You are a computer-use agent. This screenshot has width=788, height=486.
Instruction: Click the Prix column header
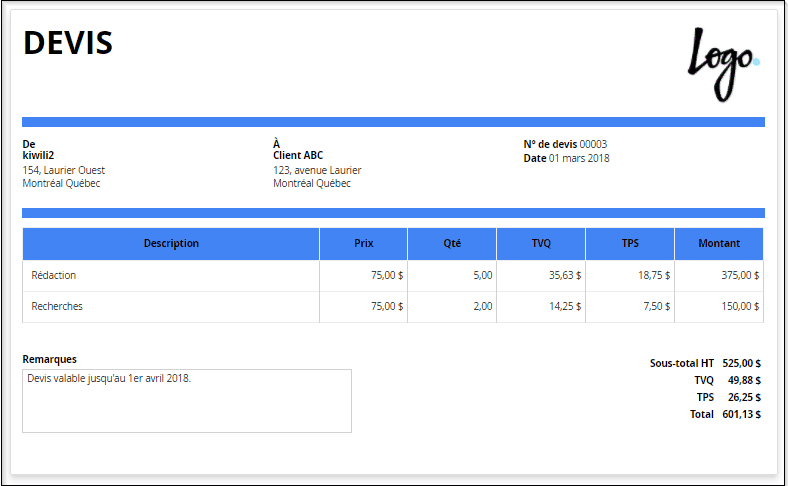point(363,243)
